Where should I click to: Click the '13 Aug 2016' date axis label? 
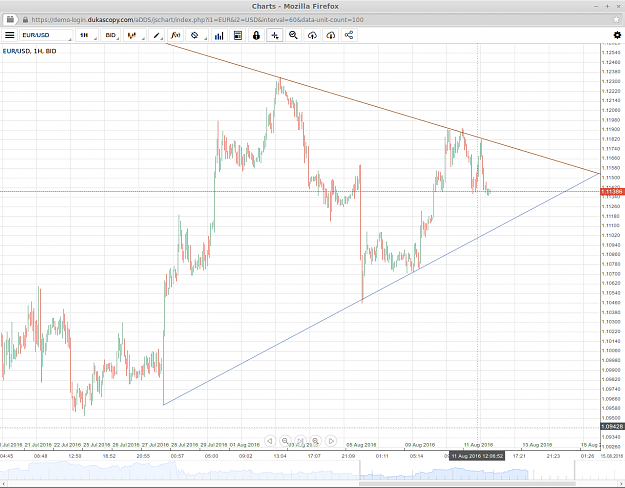[x=537, y=445]
